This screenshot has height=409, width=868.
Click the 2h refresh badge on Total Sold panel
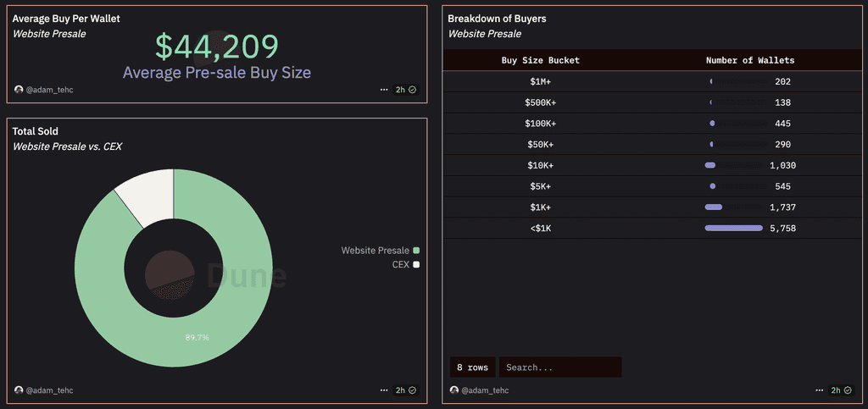click(x=406, y=390)
